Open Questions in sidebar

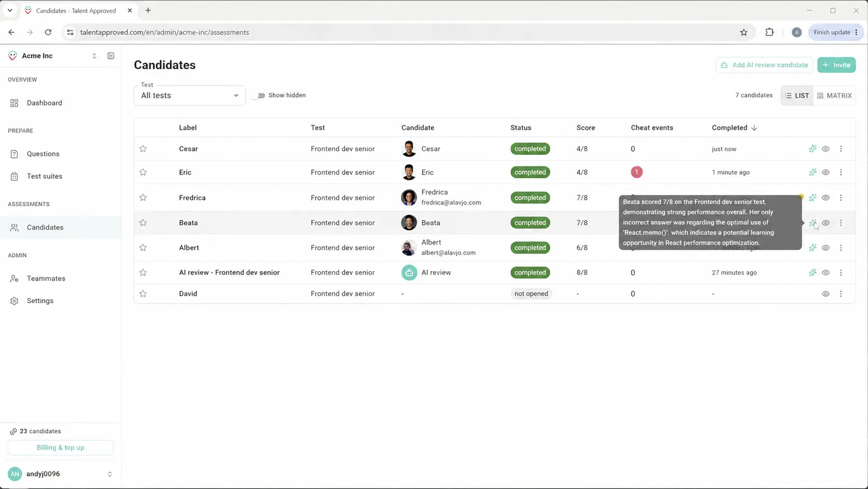pos(60,154)
